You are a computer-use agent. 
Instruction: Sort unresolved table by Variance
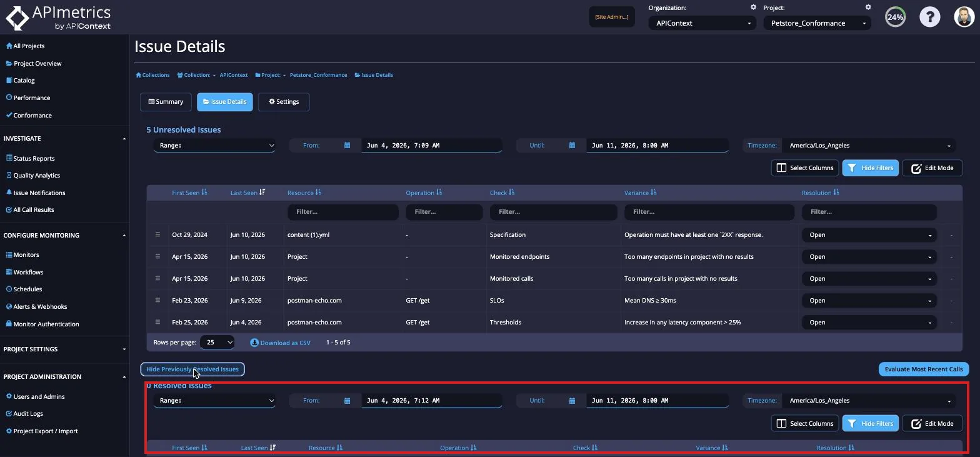[x=640, y=193]
